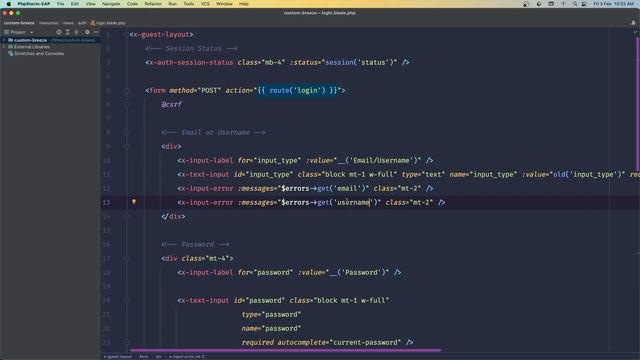Click the select opened file target icon
This screenshot has height=360, width=640.
tap(59, 32)
